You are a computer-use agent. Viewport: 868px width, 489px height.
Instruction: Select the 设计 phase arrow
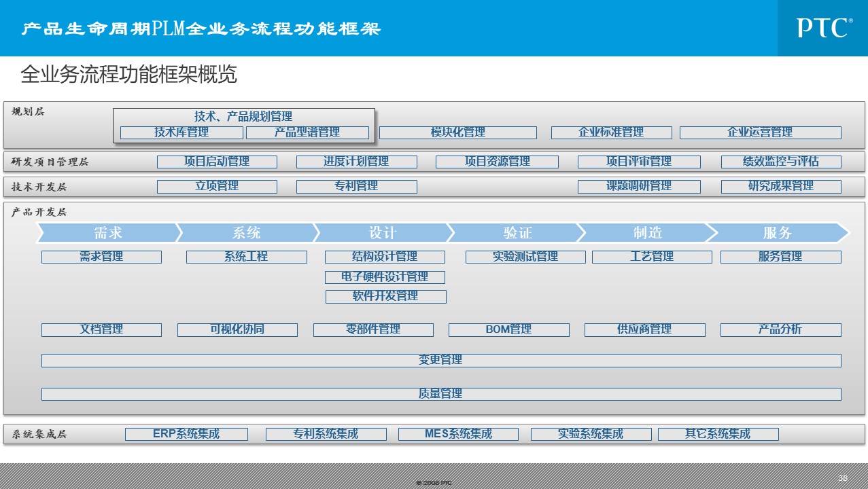[x=382, y=233]
